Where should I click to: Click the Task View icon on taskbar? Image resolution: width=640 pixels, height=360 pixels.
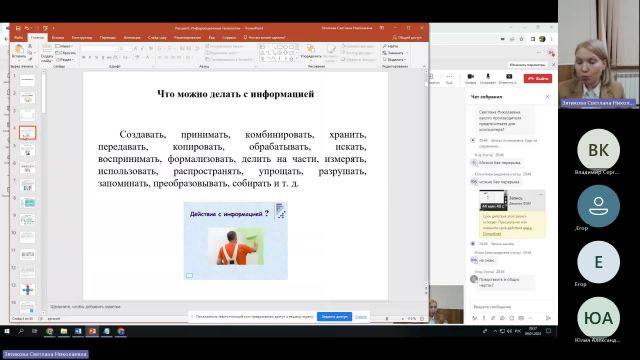35,331
